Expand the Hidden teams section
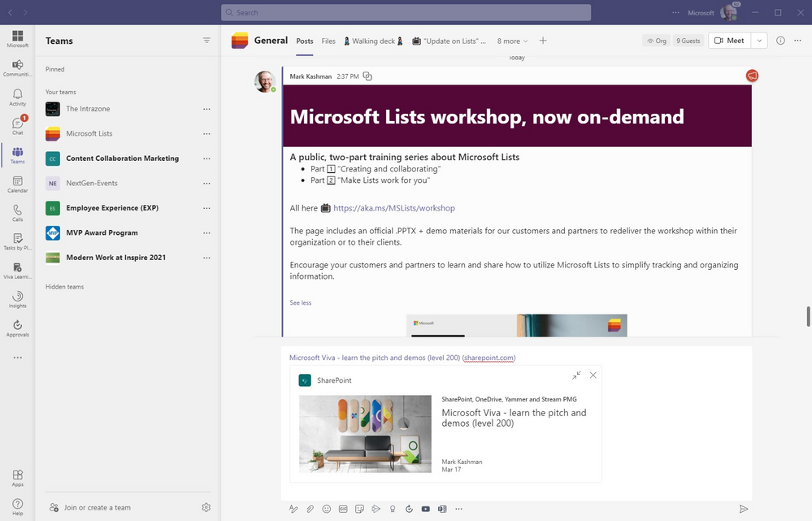 (64, 287)
